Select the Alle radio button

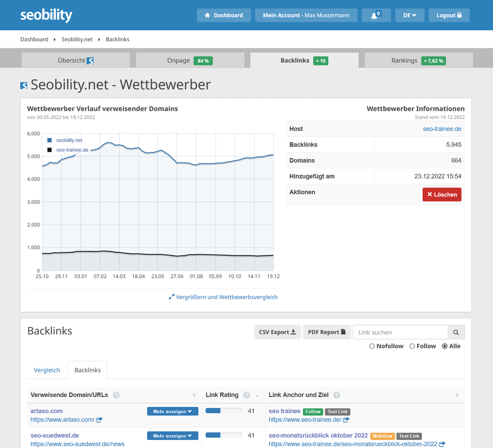pyautogui.click(x=445, y=346)
